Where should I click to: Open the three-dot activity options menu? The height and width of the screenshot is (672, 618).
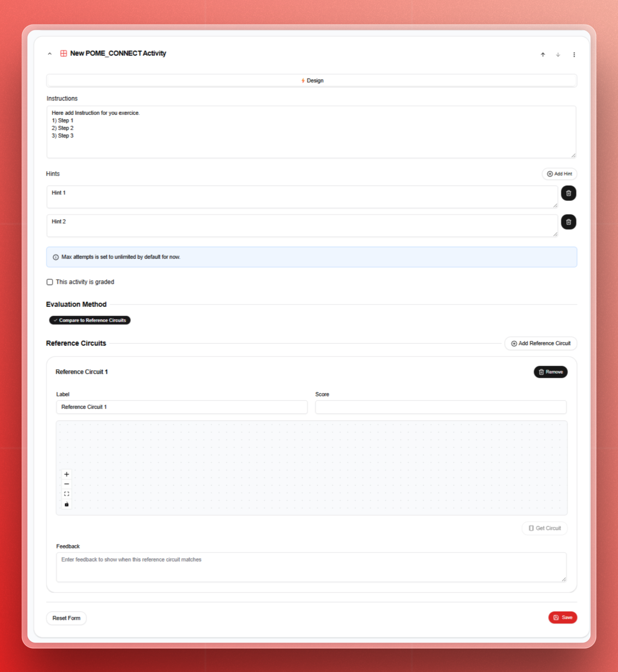click(574, 55)
